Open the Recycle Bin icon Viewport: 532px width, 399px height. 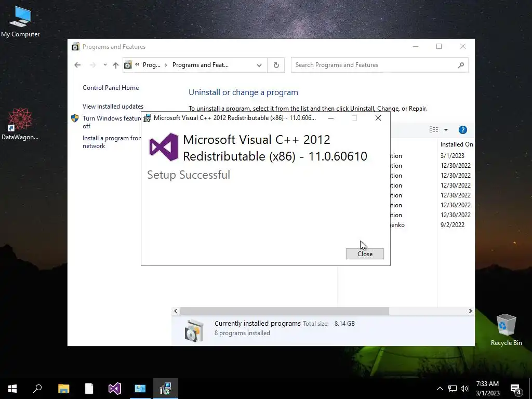[x=506, y=330]
